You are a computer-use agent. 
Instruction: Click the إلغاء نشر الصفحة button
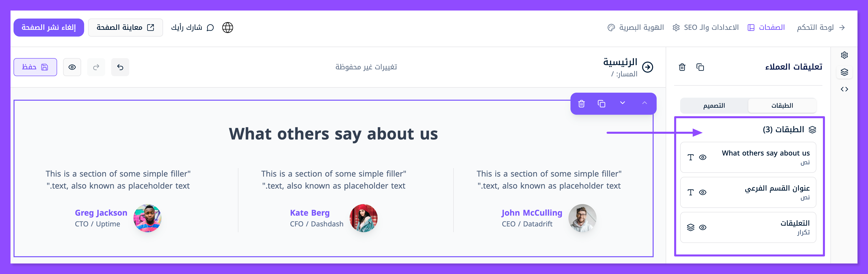(x=49, y=28)
